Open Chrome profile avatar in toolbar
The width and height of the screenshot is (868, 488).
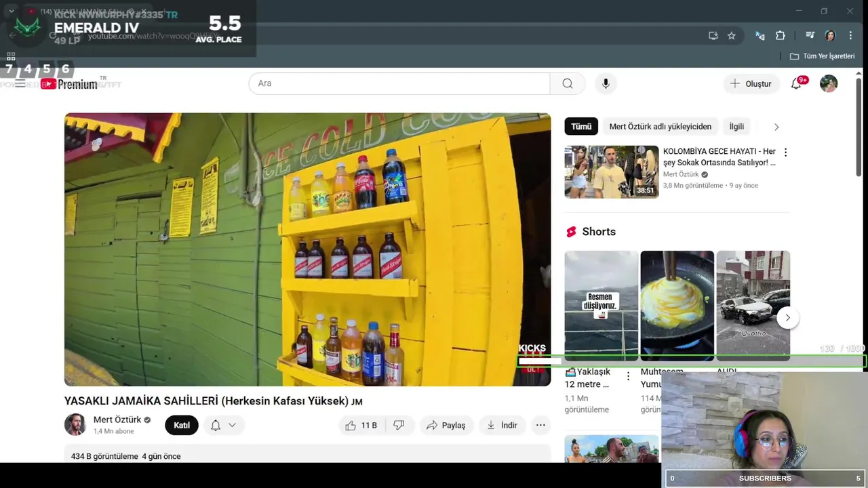click(x=830, y=35)
